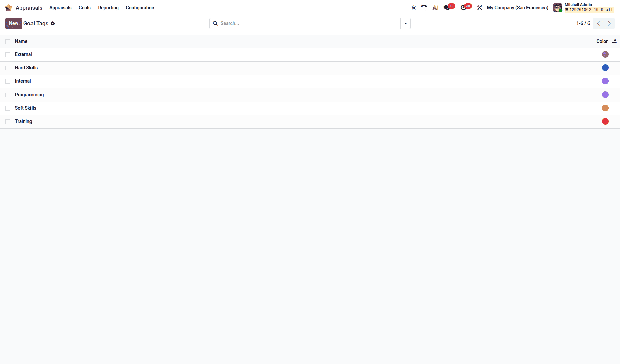Click Training row red color swatch
Viewport: 620px width, 364px height.
[605, 121]
